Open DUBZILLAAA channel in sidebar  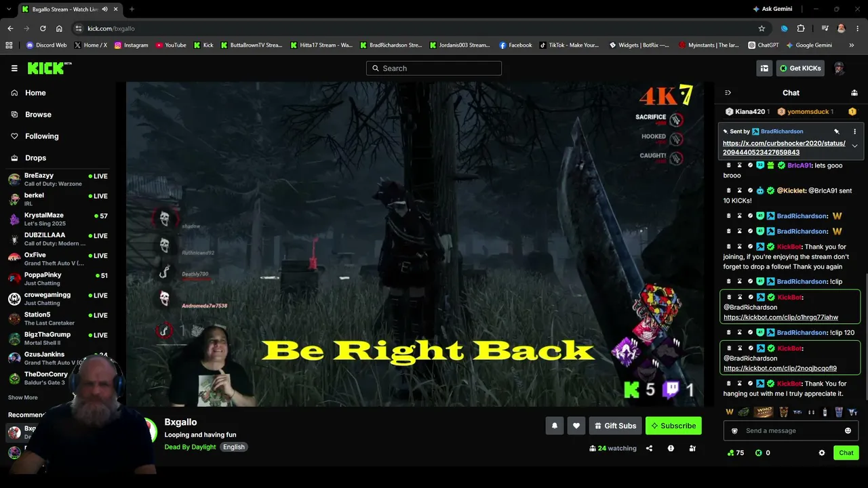(x=58, y=239)
